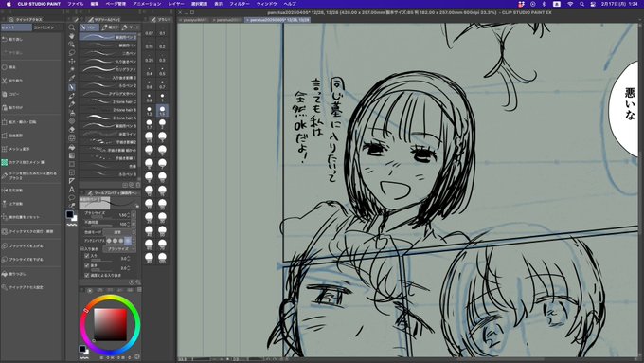Image resolution: width=644 pixels, height=363 pixels.
Task: Open the レイヤー menu
Action: [x=176, y=4]
